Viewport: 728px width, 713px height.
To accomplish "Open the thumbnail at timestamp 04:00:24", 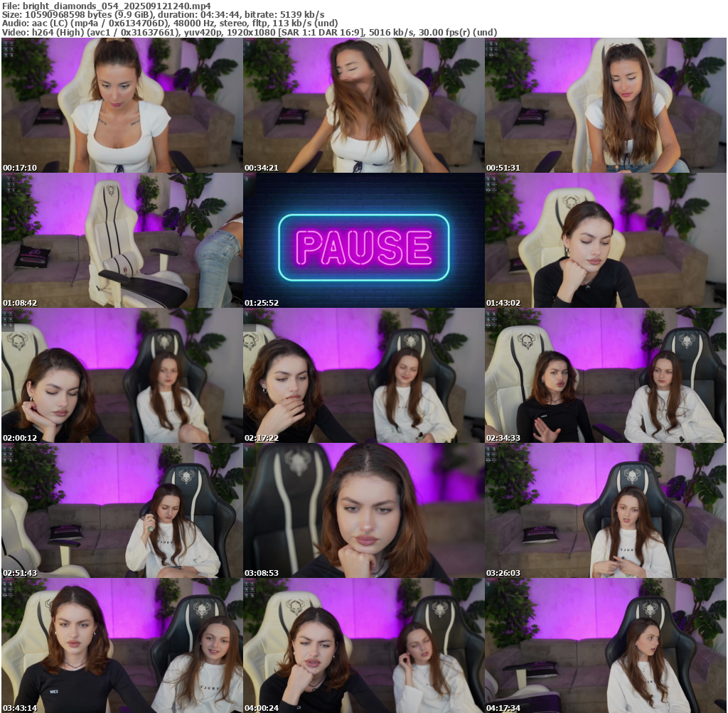I will click(364, 645).
